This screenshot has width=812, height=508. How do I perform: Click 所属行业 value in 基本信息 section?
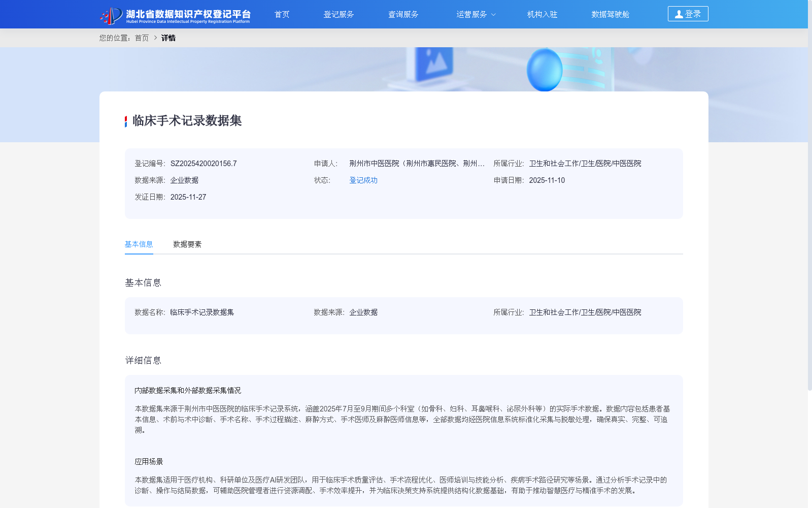pyautogui.click(x=585, y=312)
